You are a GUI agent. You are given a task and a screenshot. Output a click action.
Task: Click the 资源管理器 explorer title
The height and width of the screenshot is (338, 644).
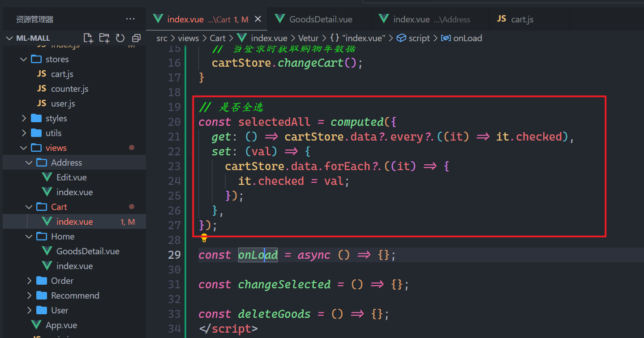tap(34, 19)
